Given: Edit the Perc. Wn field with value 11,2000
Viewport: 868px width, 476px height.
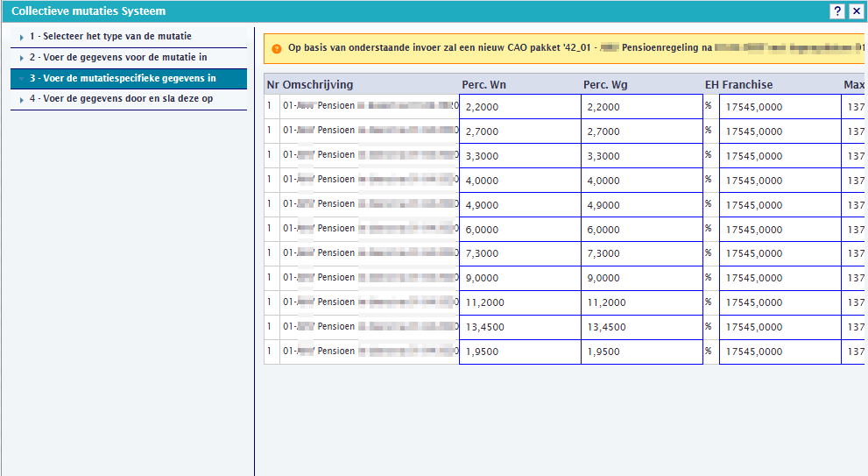Looking at the screenshot, I should pos(520,302).
